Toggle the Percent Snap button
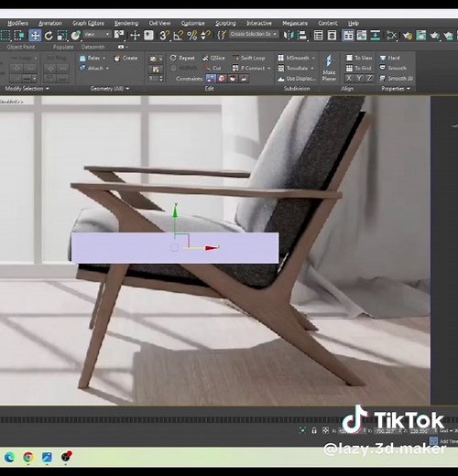The height and width of the screenshot is (476, 458). (192, 36)
